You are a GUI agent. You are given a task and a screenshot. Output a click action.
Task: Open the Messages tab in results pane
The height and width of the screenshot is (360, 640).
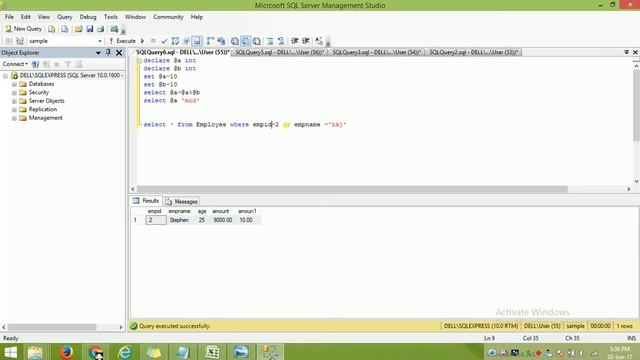[x=182, y=201]
